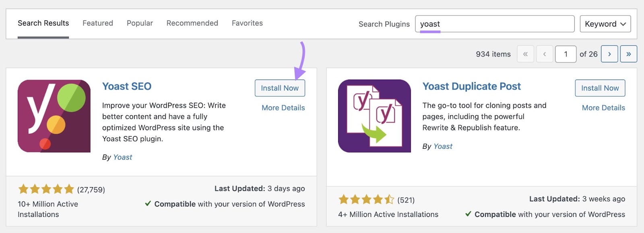
Task: Click the Yoast Duplicate Post plugin icon
Action: pyautogui.click(x=374, y=116)
